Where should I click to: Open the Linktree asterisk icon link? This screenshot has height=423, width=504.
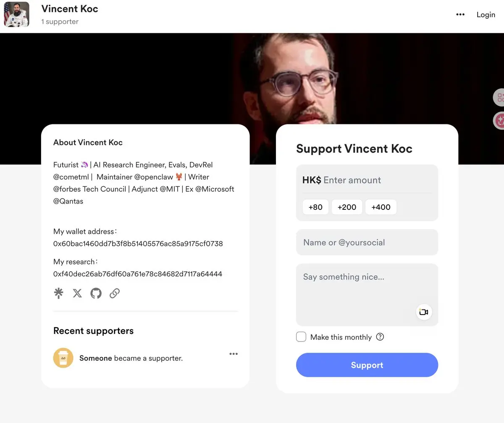[59, 293]
